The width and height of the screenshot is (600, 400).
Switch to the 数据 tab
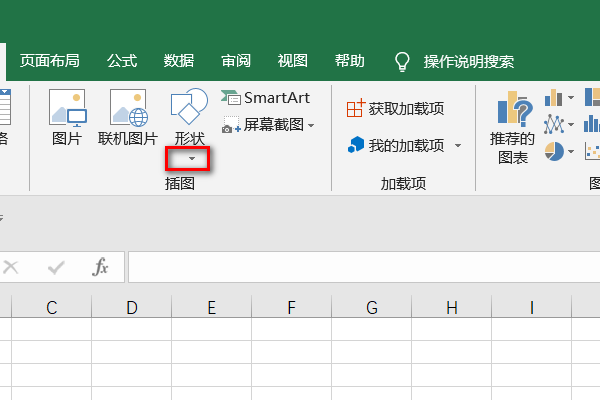[179, 61]
